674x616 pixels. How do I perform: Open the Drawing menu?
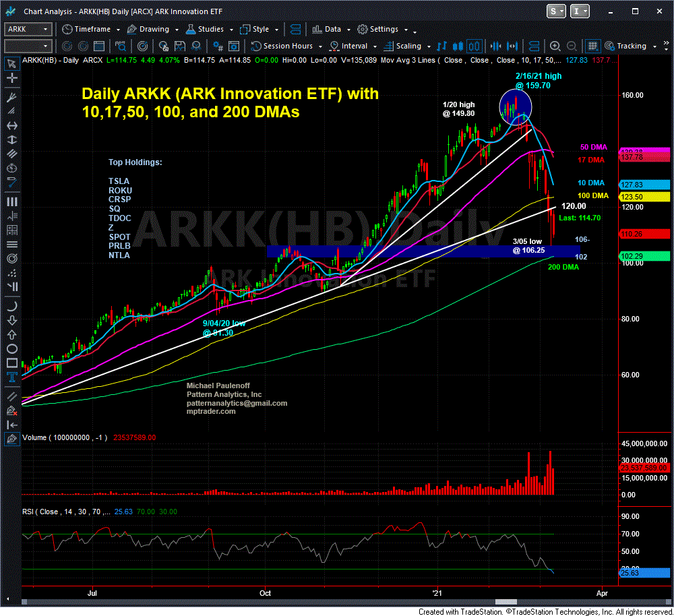pos(153,29)
